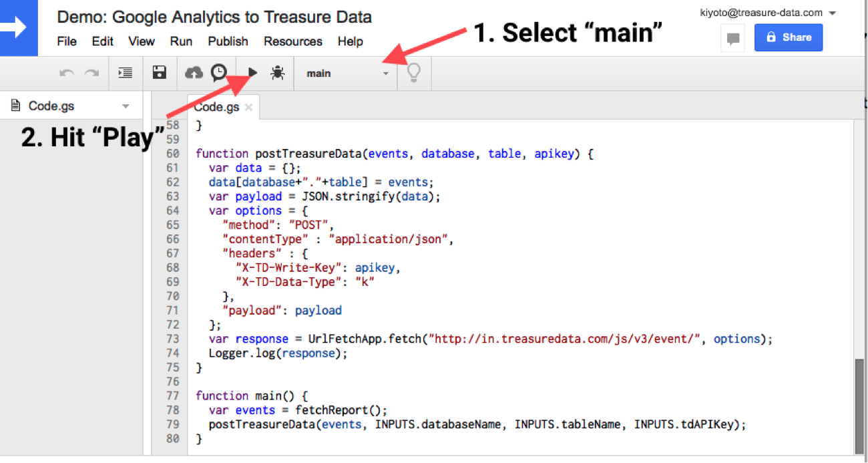Click the var events = fetchReport() line
Image resolution: width=868 pixels, height=463 pixels.
click(298, 410)
